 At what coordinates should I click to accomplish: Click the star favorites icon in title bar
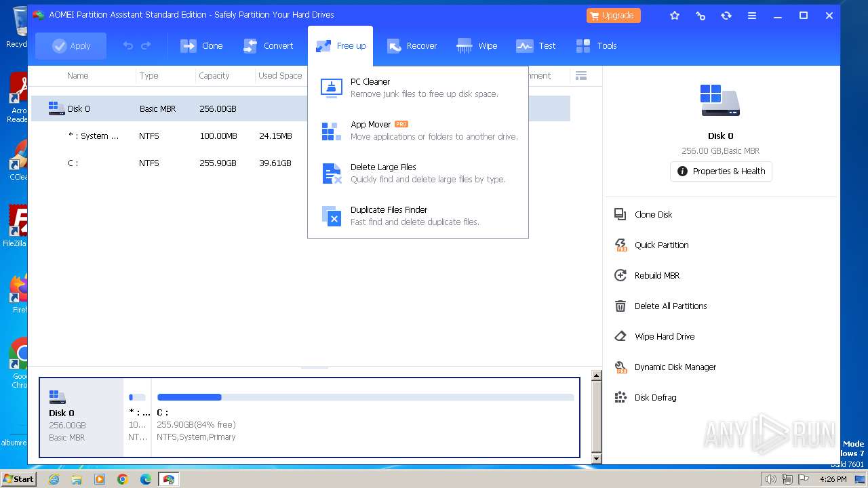675,16
